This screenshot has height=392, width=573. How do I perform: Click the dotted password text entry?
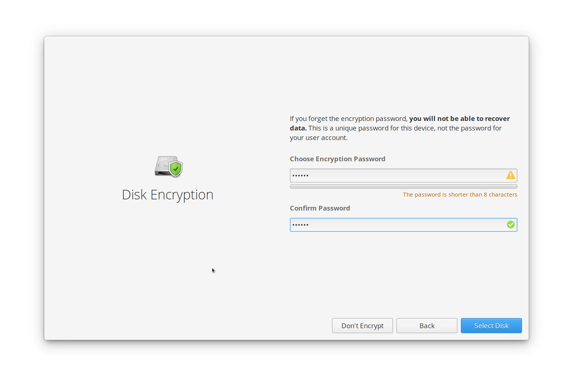click(x=300, y=175)
